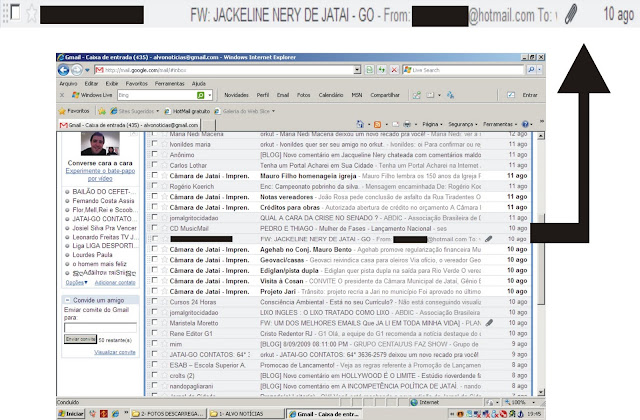Tick checkbox for Carlos Lothar email
640x420 pixels.
point(154,165)
